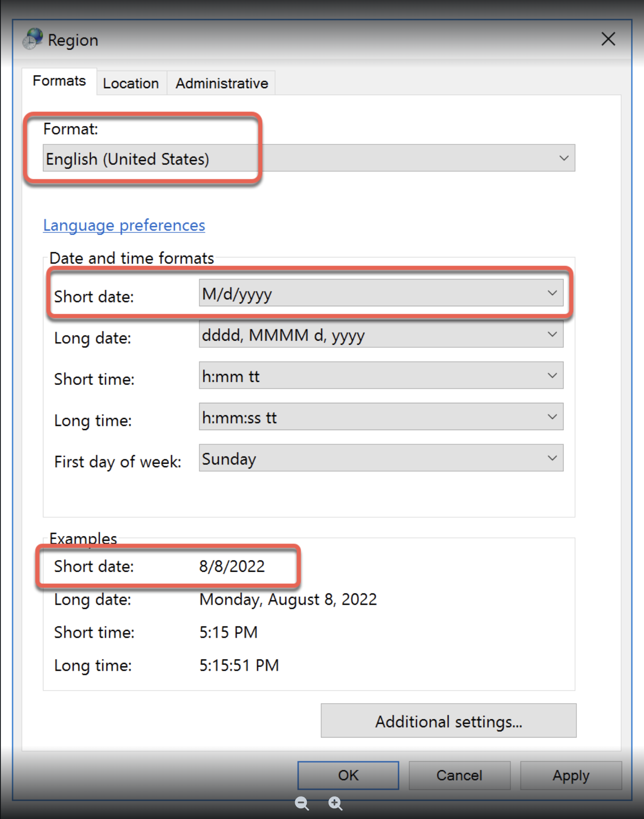Open the Language preferences link

pos(124,225)
